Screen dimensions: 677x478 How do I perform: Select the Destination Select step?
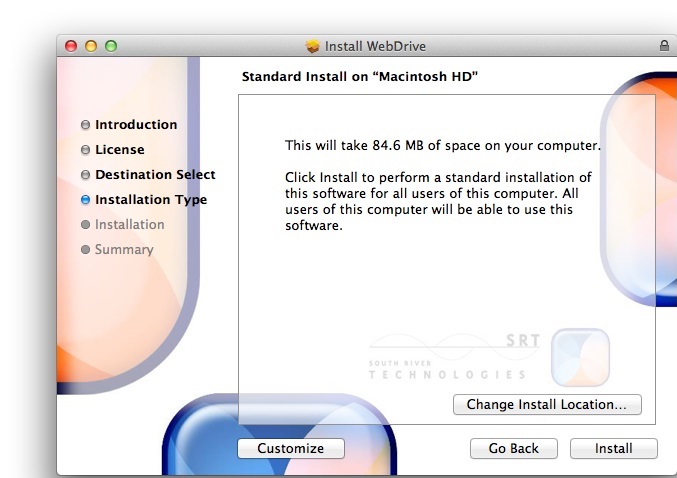tap(155, 174)
